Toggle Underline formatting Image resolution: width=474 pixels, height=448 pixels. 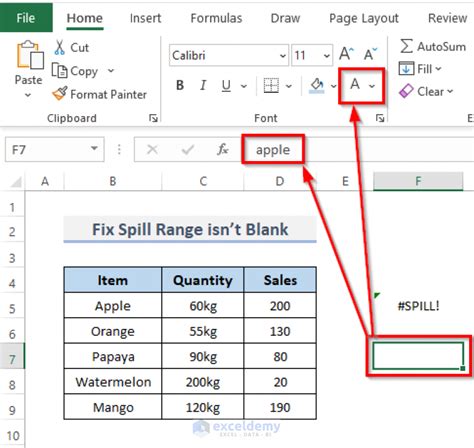pos(226,85)
